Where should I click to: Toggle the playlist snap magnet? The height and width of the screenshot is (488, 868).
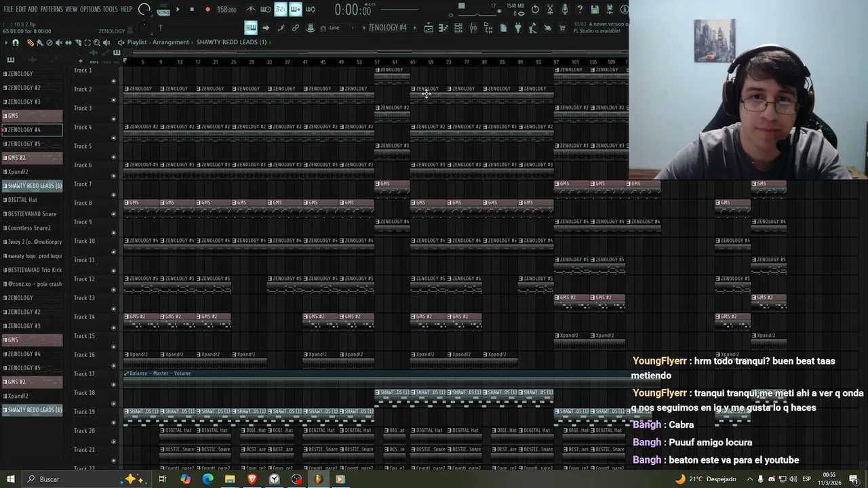[x=16, y=42]
